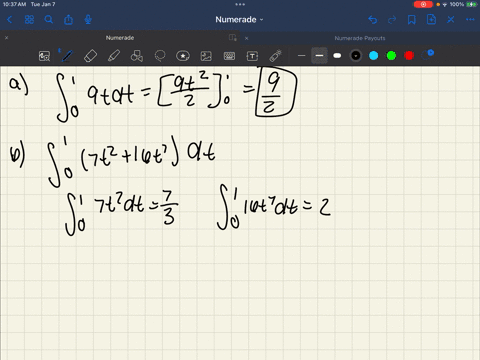Tap the X icon in top bar
Viewport: 480px width, 360px height.
point(451,20)
